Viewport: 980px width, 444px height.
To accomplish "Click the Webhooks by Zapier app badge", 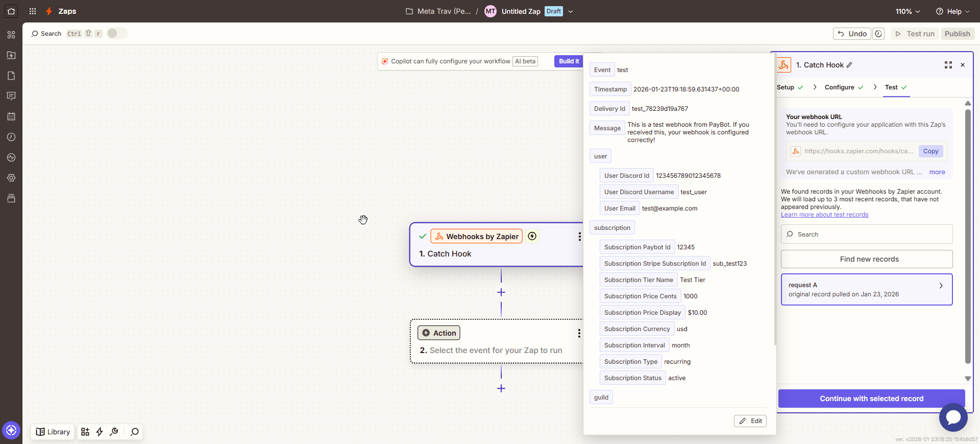I will pos(476,236).
